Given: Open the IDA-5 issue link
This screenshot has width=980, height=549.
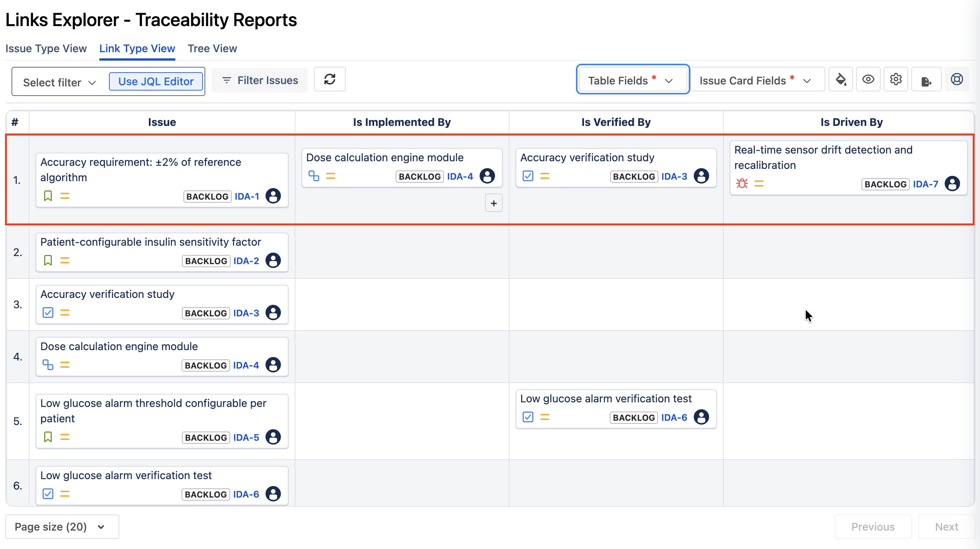Looking at the screenshot, I should click(x=246, y=438).
